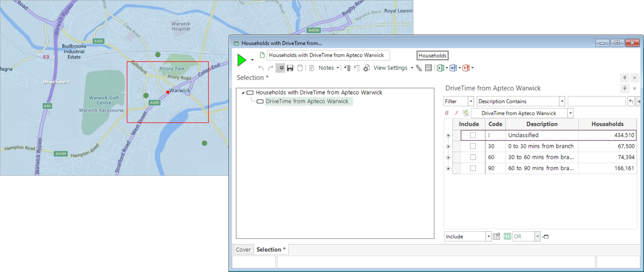Export to PowerPoint using the PowerPoint icon
The height and width of the screenshot is (272, 644).
click(466, 68)
